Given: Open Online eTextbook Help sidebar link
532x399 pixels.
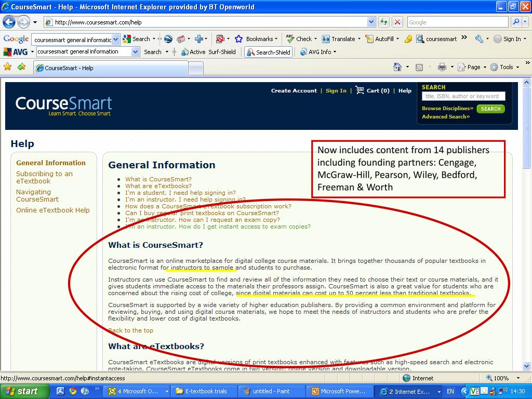Looking at the screenshot, I should [x=53, y=210].
